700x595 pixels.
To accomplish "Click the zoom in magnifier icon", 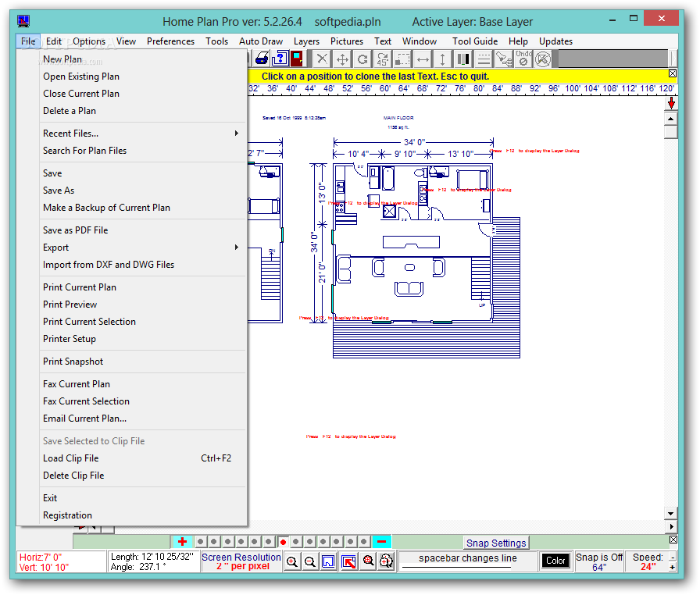I will tap(292, 561).
